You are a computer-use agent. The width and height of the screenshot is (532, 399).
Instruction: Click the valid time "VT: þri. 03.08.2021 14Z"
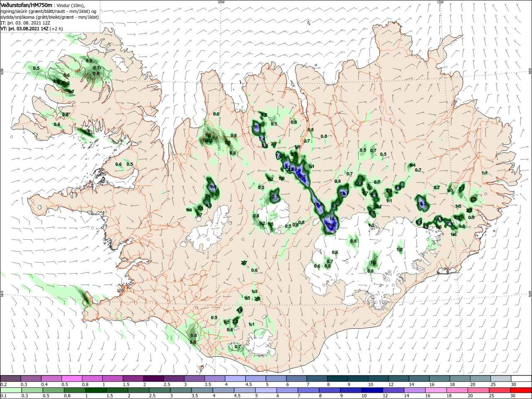click(25, 29)
